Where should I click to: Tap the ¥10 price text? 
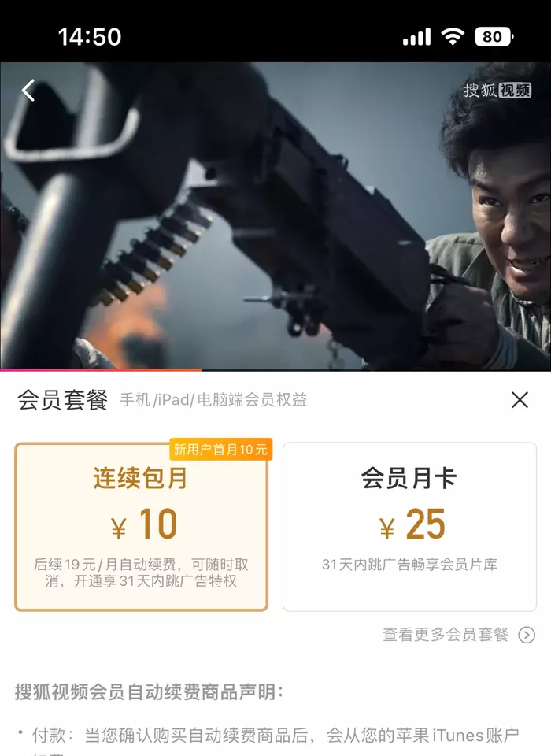click(144, 524)
